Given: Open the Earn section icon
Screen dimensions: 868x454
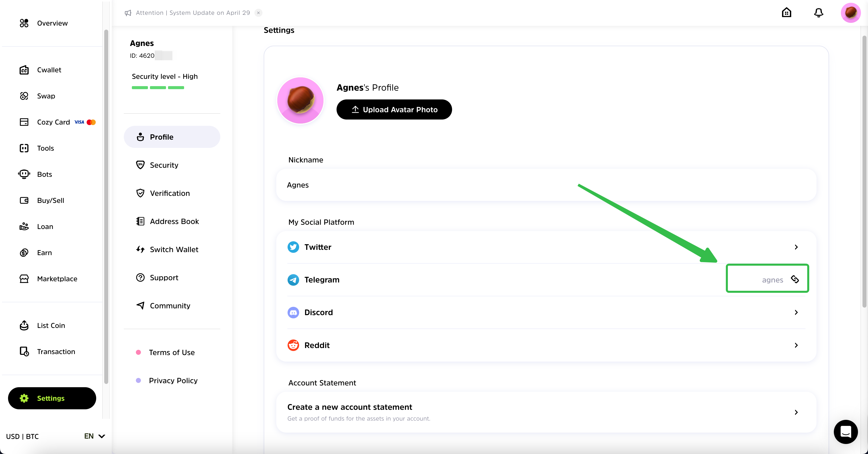Looking at the screenshot, I should [x=24, y=253].
